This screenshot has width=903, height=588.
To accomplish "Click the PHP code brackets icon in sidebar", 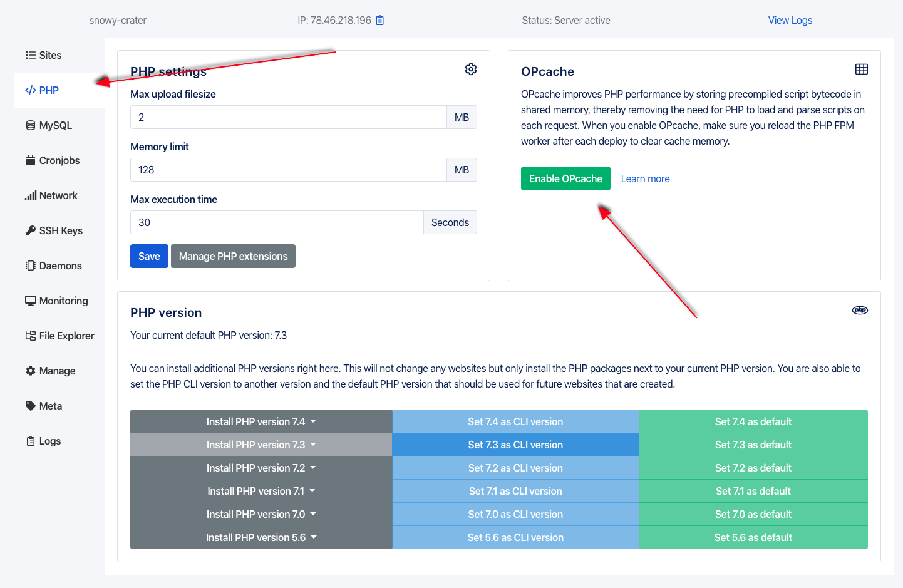I will (30, 90).
